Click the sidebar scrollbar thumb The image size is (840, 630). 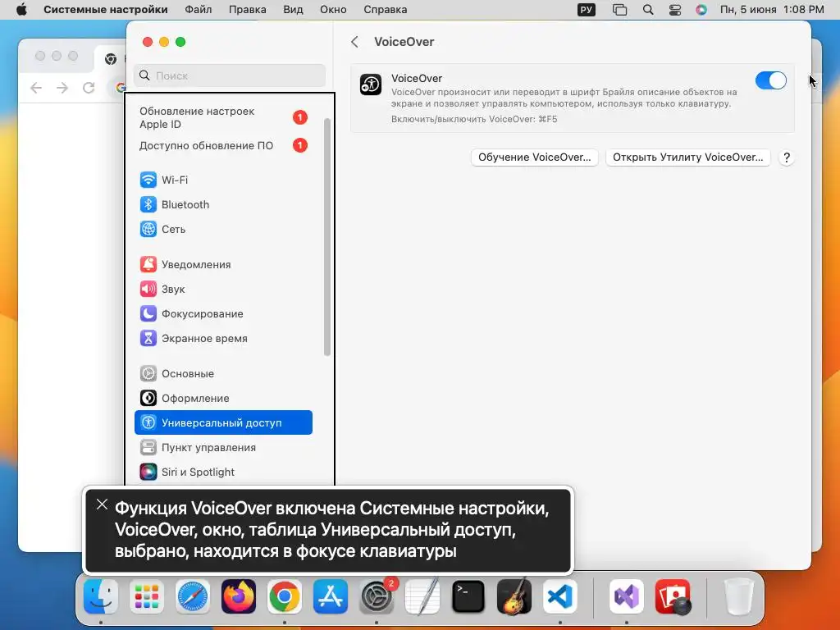[x=327, y=237]
